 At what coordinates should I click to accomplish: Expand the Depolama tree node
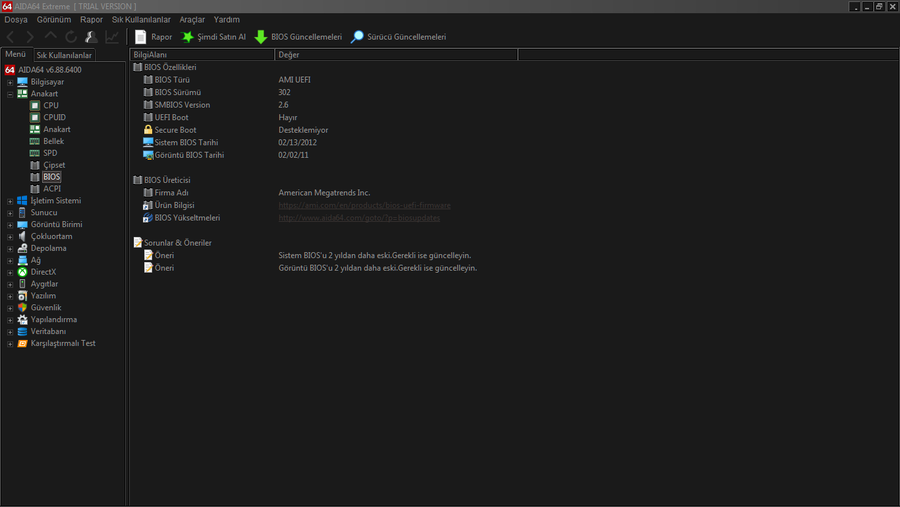[10, 249]
